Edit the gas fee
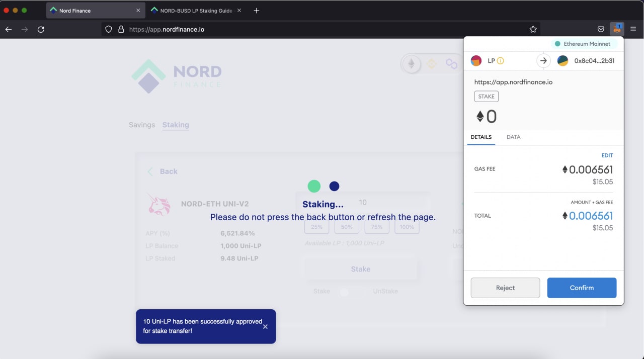644x359 pixels. [607, 155]
